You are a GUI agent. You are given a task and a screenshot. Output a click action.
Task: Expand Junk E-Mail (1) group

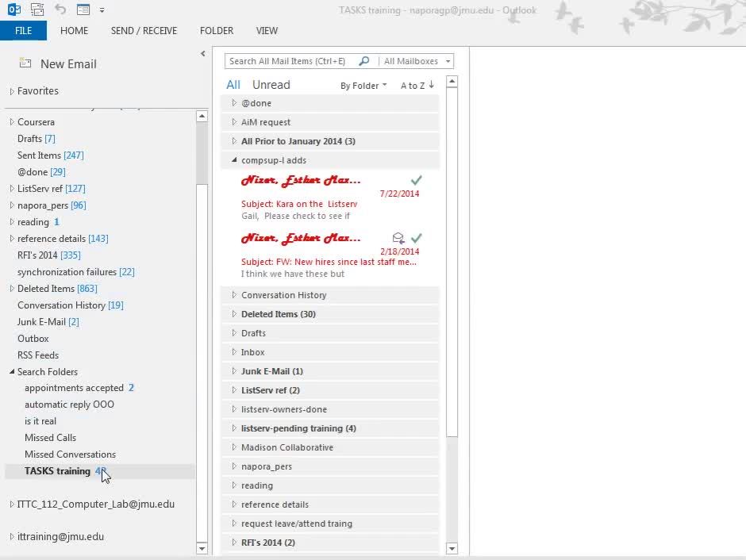[234, 370]
